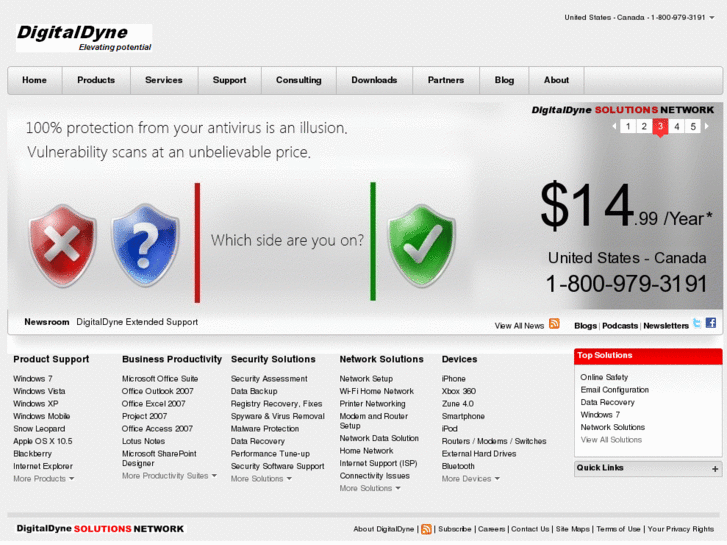
Task: Click View All News link
Action: coord(519,326)
